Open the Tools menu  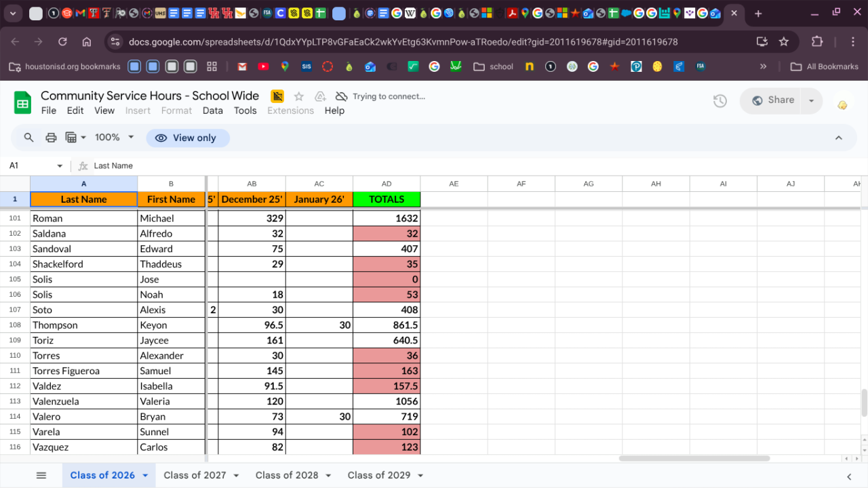[245, 110]
